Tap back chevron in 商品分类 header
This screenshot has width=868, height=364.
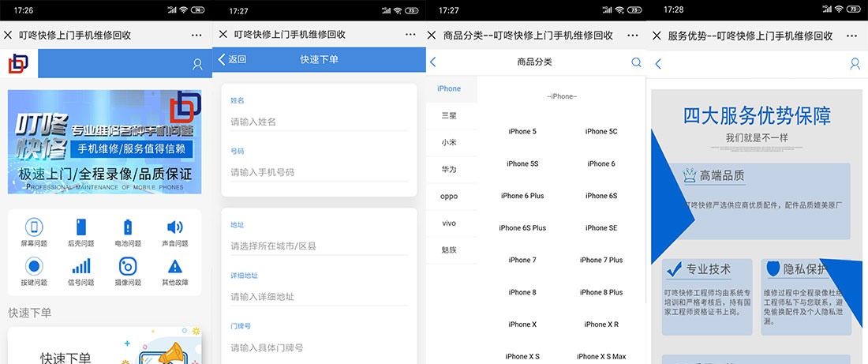coord(433,62)
